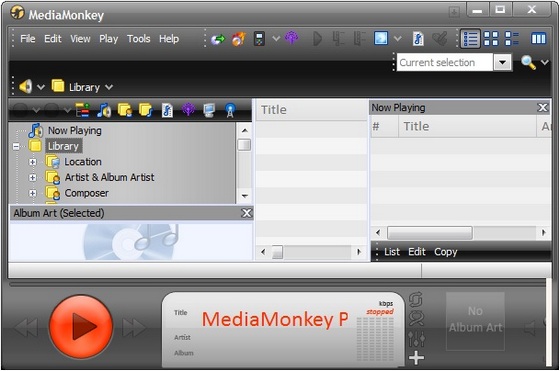Collapse the Library tree node
Screen dimensions: 560x371
point(16,146)
